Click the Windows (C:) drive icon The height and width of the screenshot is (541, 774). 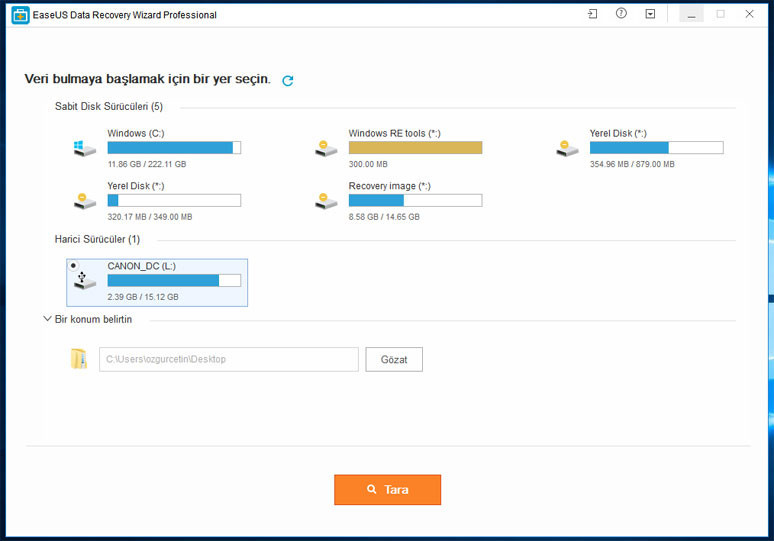[84, 148]
